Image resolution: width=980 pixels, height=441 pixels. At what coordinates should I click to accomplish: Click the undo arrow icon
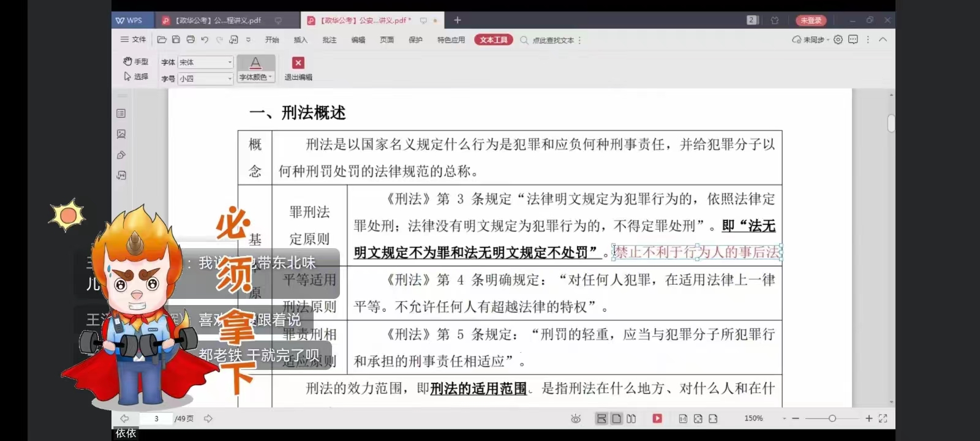[205, 39]
